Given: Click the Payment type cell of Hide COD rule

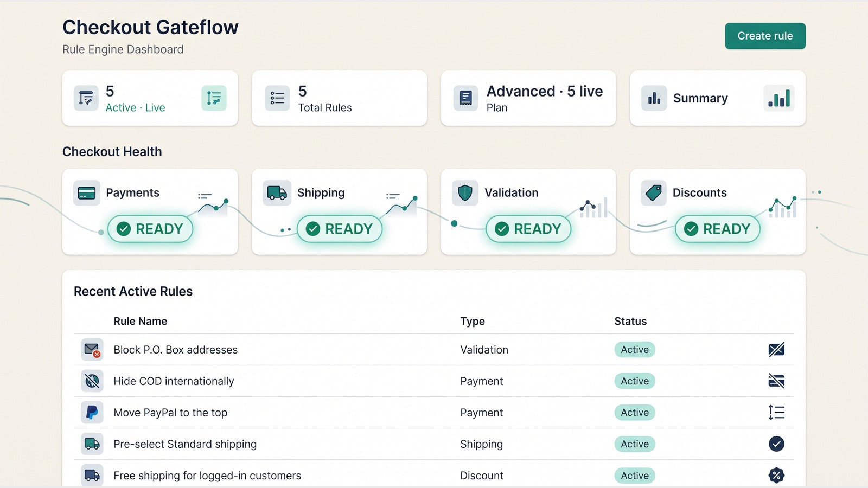Looking at the screenshot, I should pos(481,381).
